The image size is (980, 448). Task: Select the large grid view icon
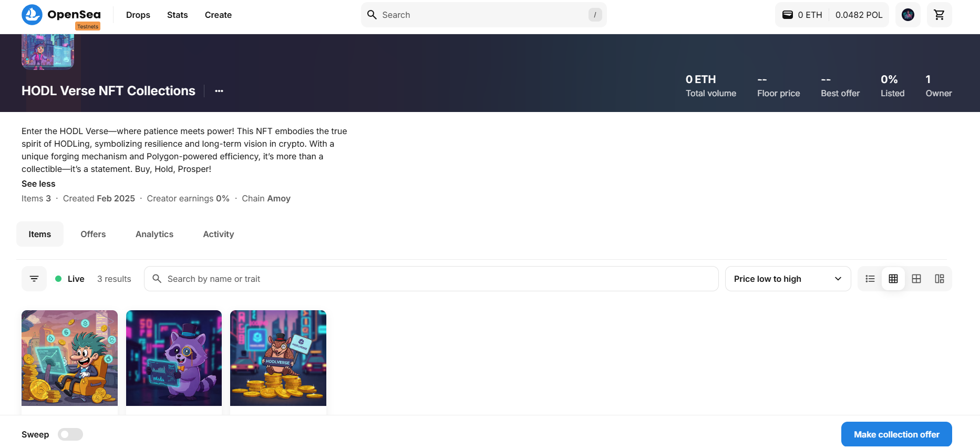pos(916,279)
